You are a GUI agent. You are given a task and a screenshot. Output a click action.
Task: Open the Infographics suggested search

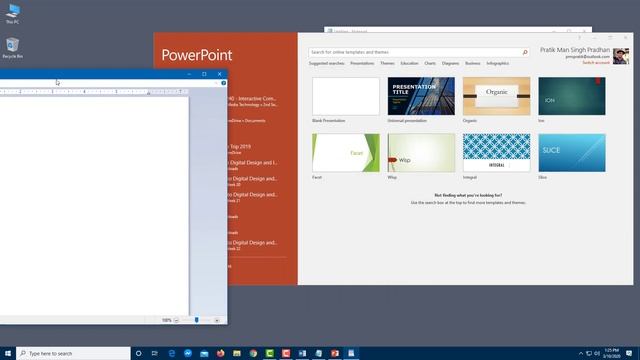pyautogui.click(x=498, y=63)
